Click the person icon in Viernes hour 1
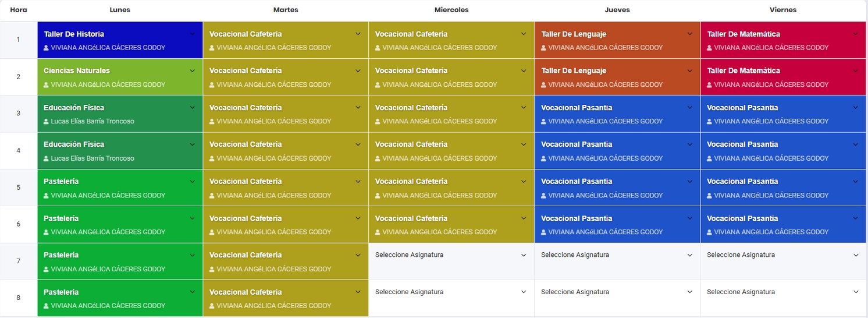The height and width of the screenshot is (318, 868). 710,48
